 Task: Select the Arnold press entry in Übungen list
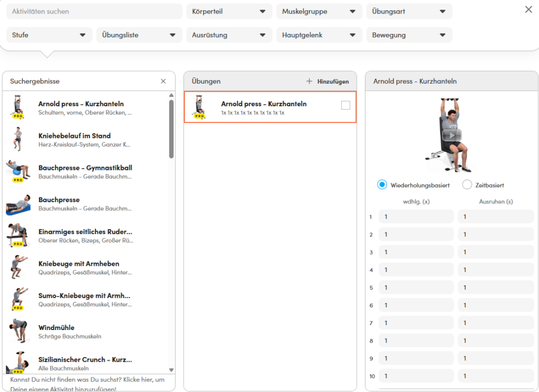[x=270, y=107]
